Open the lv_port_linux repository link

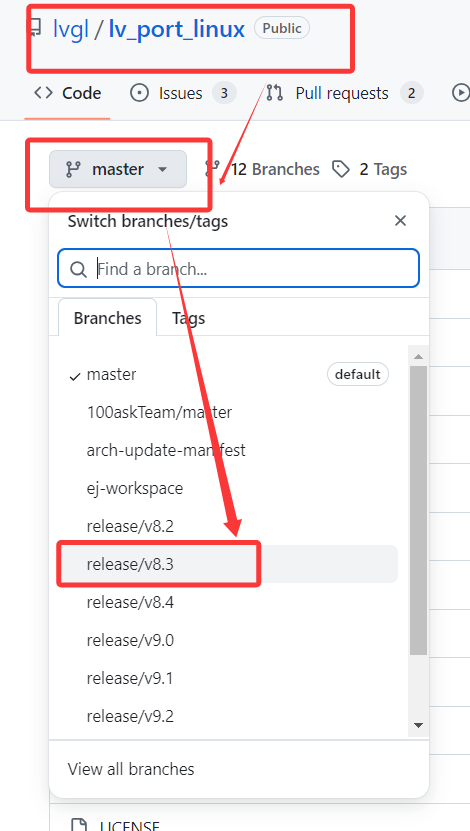pos(176,29)
